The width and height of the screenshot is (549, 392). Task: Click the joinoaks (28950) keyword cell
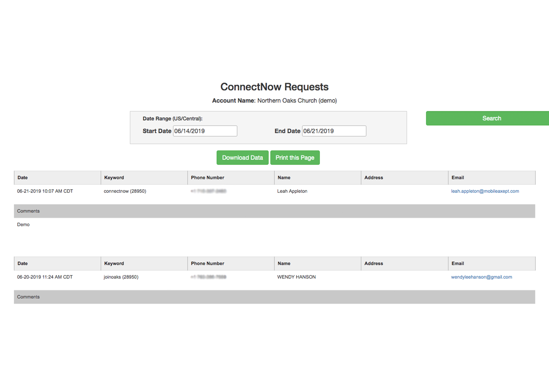[x=121, y=277]
